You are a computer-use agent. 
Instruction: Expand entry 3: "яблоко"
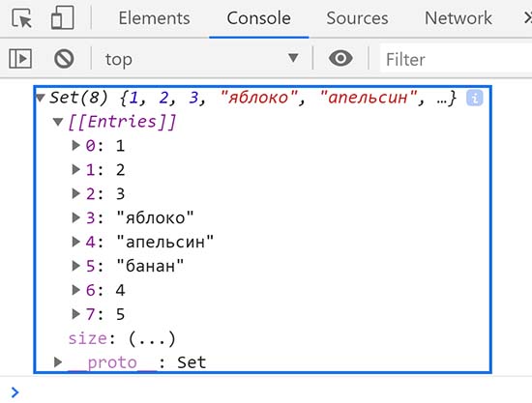[x=76, y=217]
